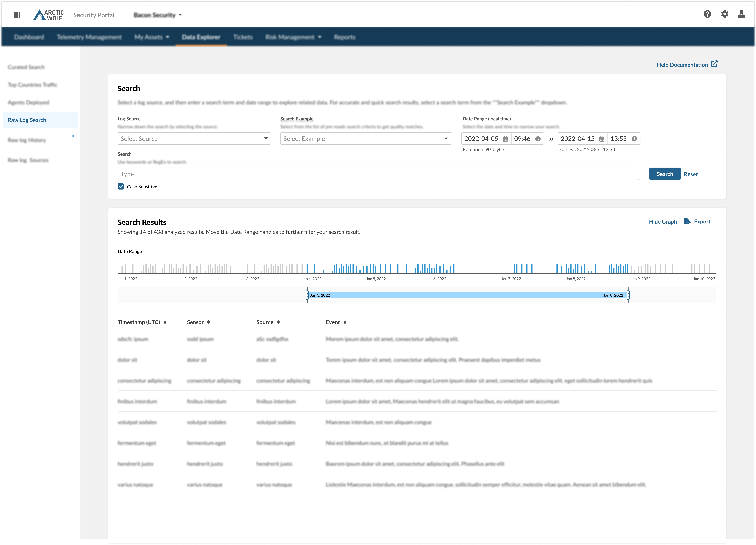Click the result row starting 'dolor sit'
756x545 pixels.
click(417, 360)
